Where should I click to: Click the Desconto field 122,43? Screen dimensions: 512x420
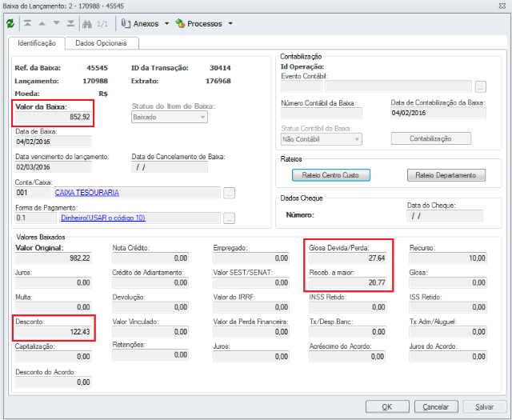tap(54, 332)
